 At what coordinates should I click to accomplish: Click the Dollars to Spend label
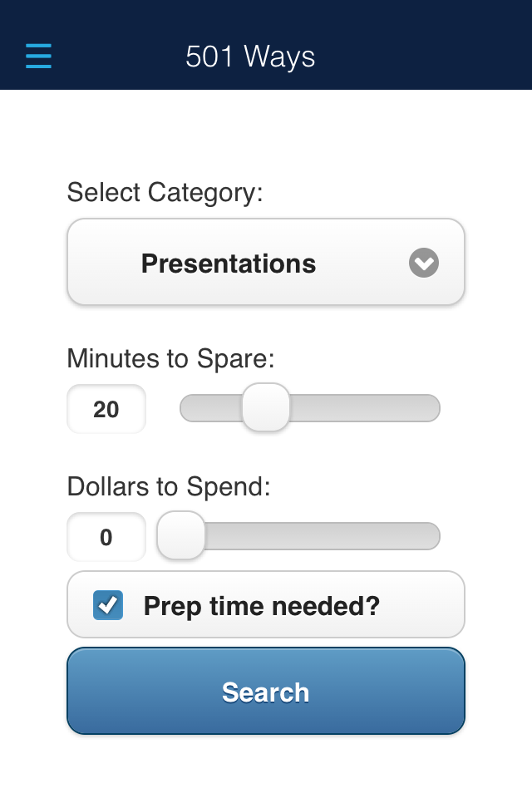[169, 486]
